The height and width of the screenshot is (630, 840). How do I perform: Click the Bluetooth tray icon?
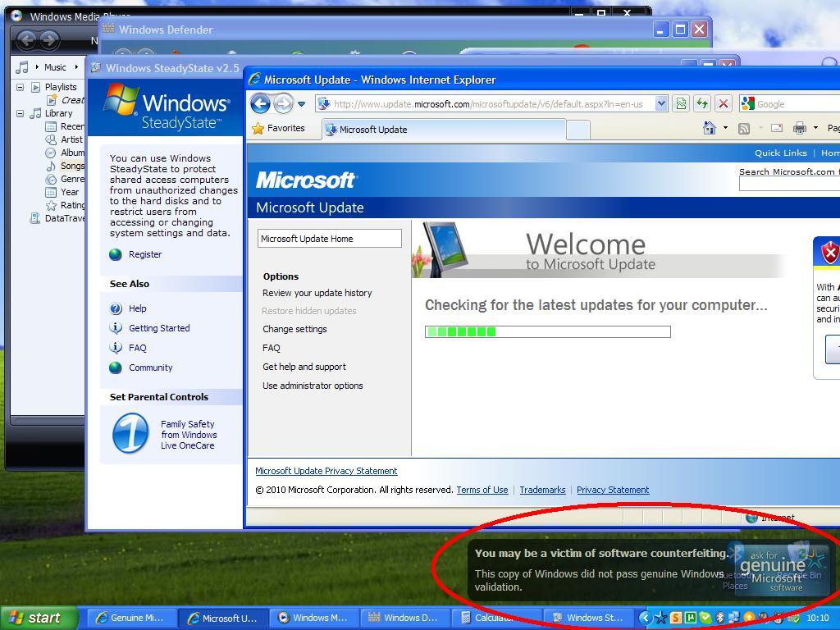720,619
